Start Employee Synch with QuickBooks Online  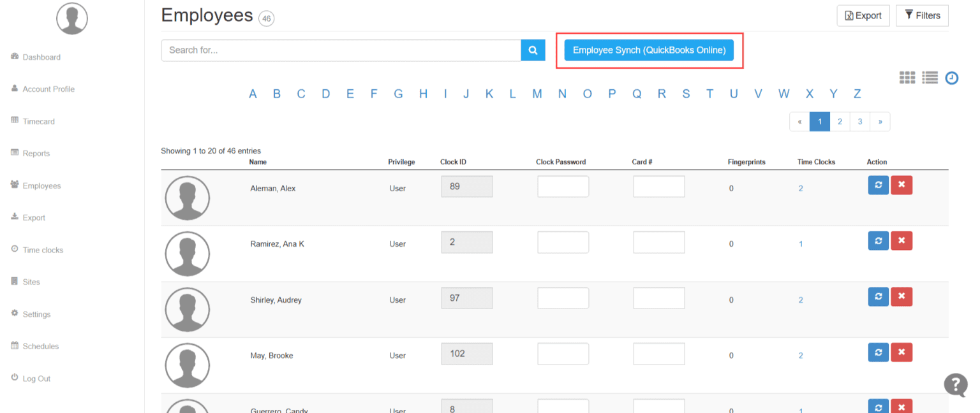(x=649, y=50)
